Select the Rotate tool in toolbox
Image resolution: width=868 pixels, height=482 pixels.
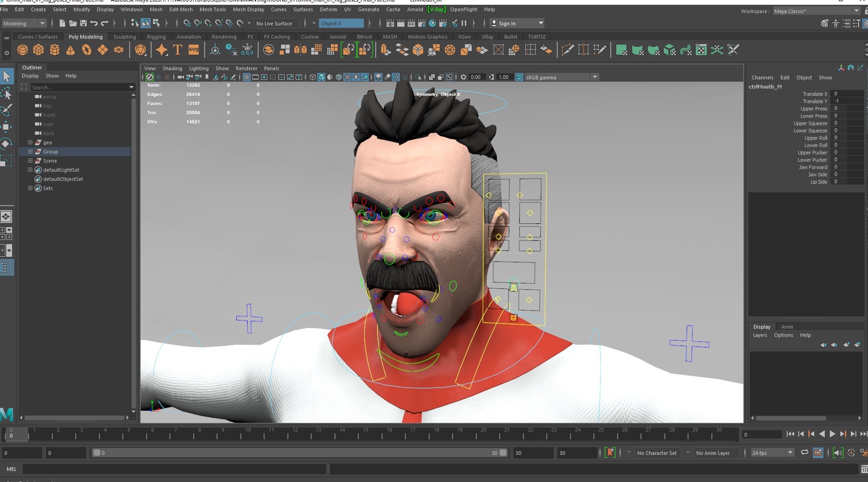coord(6,144)
